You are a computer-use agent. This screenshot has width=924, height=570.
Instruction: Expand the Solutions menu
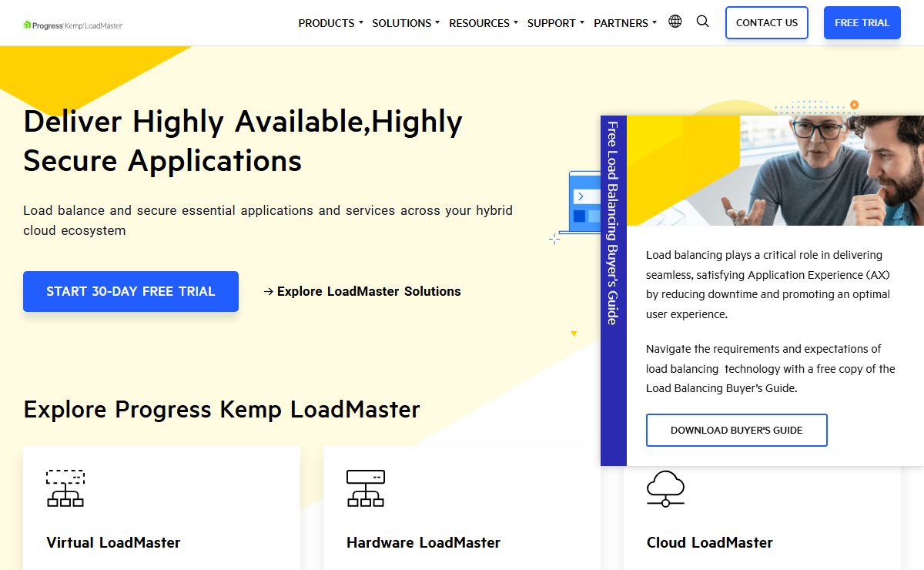pos(406,23)
